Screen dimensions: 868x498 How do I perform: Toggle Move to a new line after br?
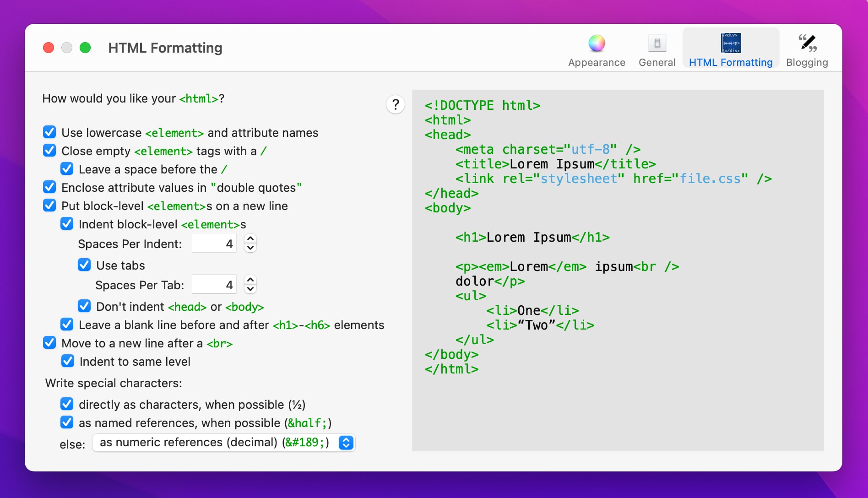click(x=49, y=343)
